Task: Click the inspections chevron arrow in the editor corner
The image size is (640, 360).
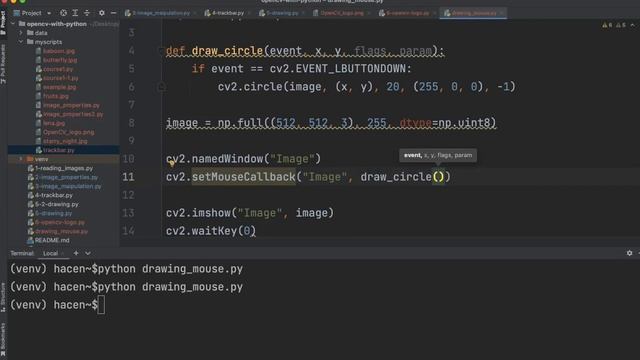Action: click(633, 25)
